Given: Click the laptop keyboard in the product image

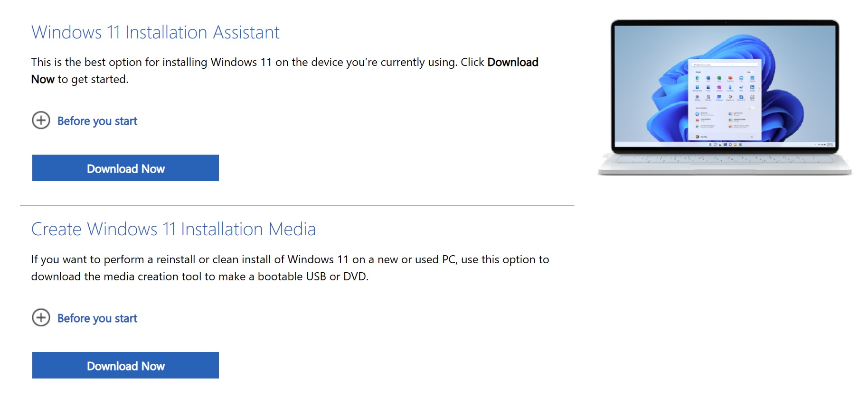Looking at the screenshot, I should (725, 159).
